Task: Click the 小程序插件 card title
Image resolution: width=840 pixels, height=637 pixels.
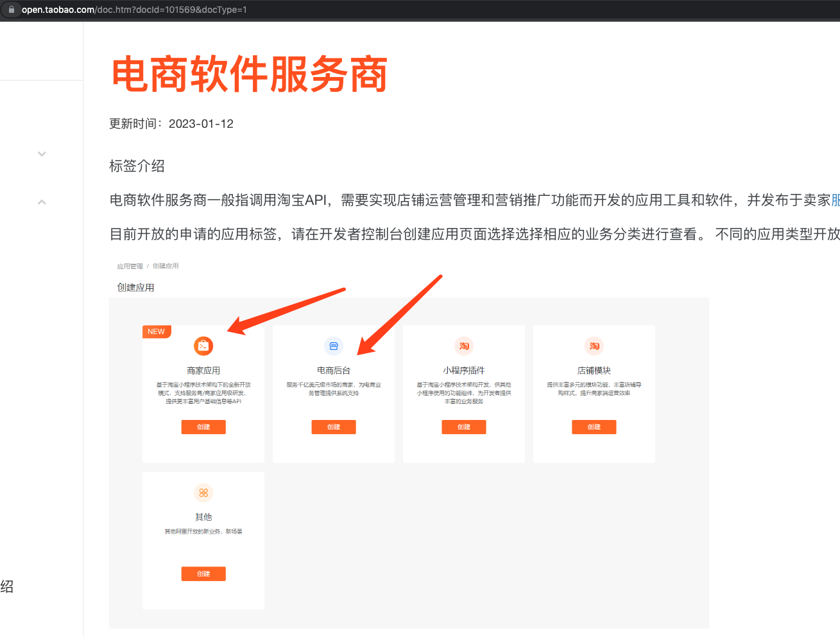Action: point(464,371)
